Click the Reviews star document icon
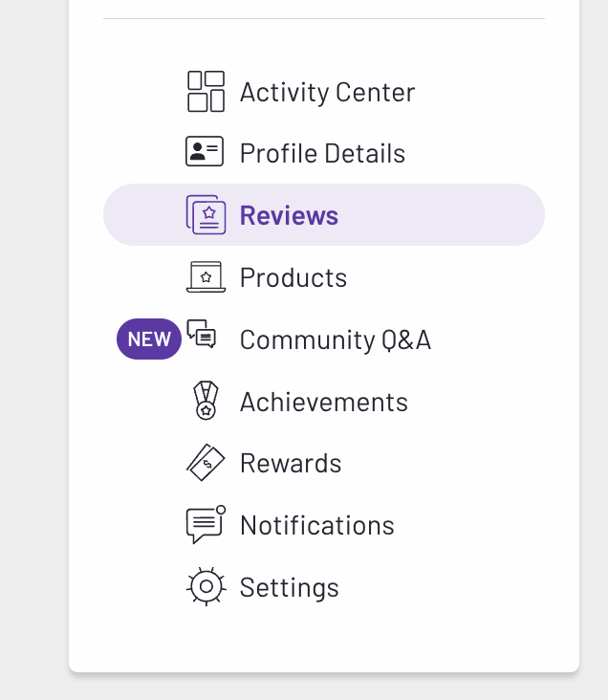 click(x=206, y=215)
